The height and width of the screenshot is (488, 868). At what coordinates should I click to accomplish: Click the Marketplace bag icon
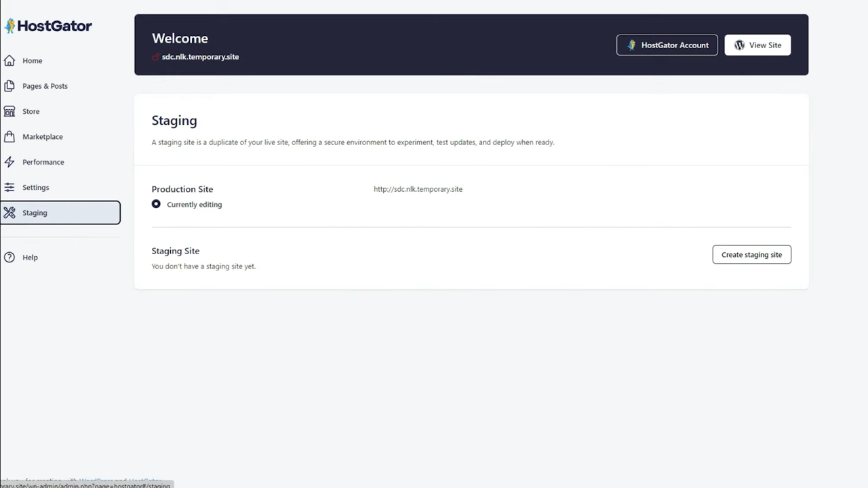(9, 137)
